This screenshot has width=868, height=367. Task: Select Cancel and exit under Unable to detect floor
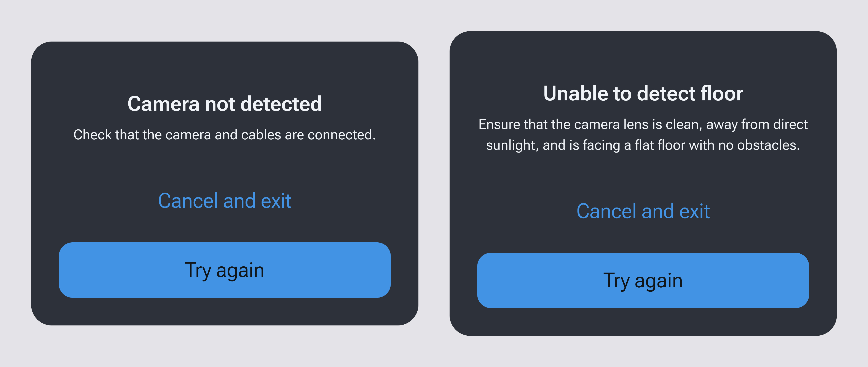click(x=643, y=211)
